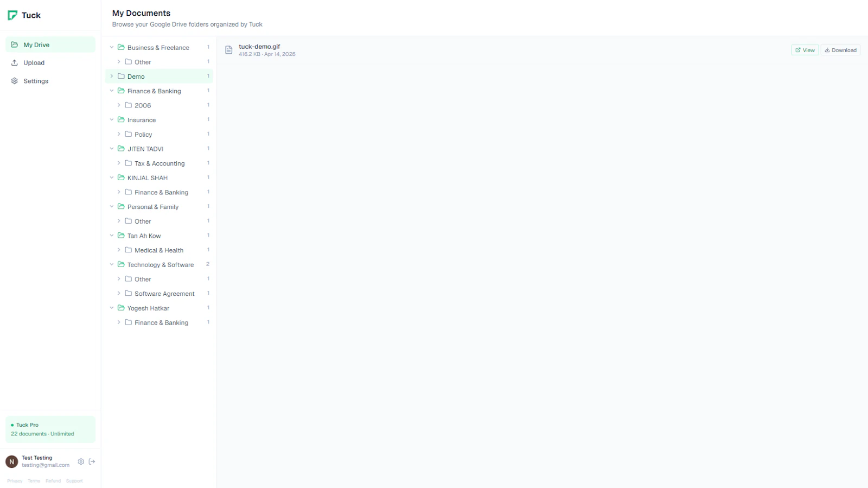
Task: Click the 2006 folder icon
Action: [x=129, y=105]
